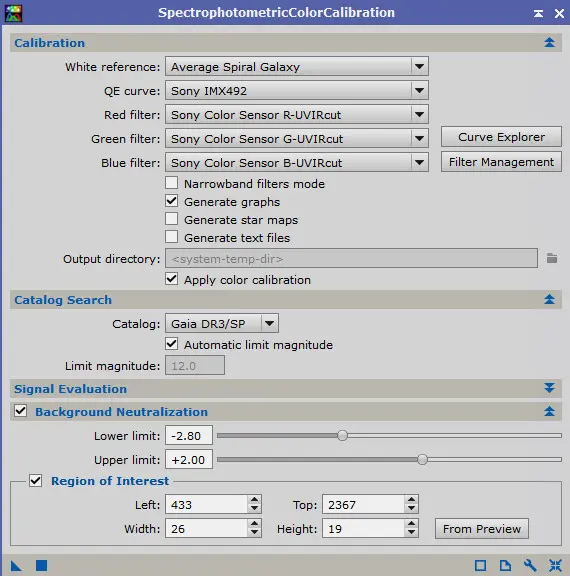Open the output directory folder browser icon

552,258
